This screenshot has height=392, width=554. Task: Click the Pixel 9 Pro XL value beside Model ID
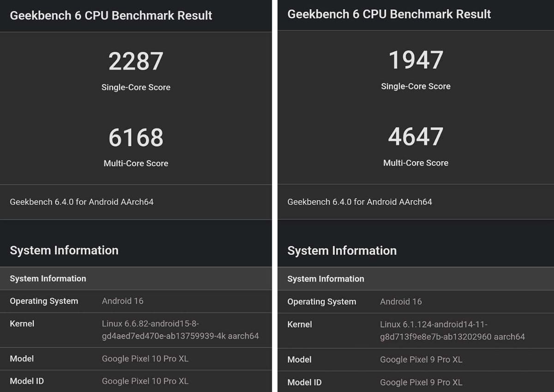pyautogui.click(x=421, y=382)
